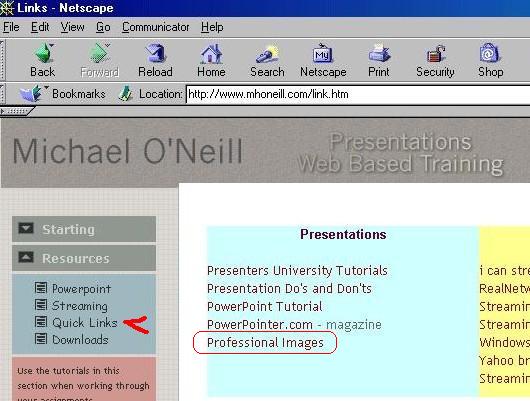
Task: Open the Shop toolbar icon
Action: [x=490, y=53]
